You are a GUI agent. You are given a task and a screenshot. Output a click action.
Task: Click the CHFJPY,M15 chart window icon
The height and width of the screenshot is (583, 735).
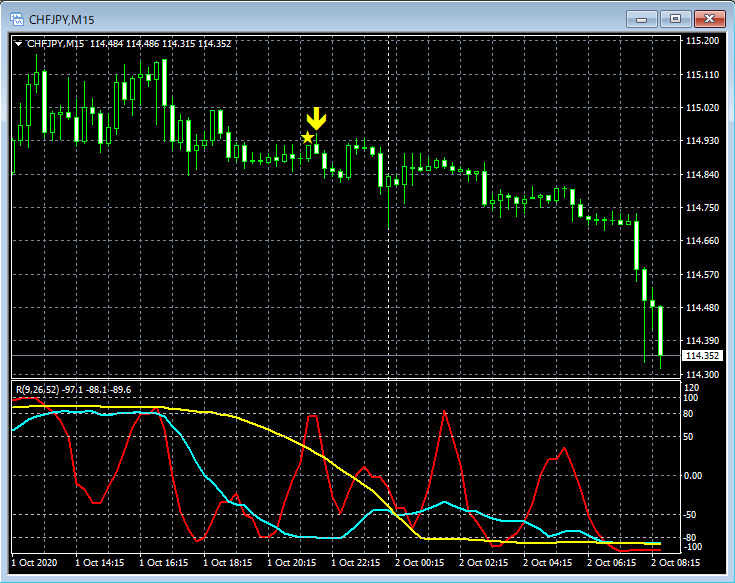(x=17, y=19)
